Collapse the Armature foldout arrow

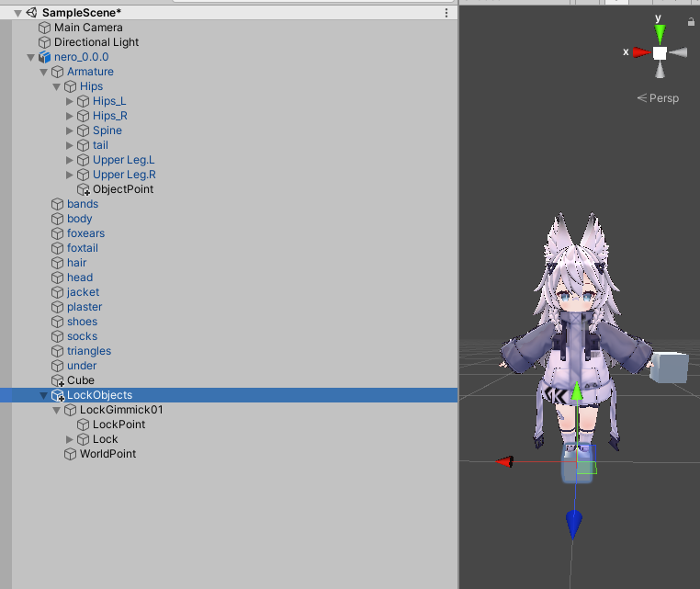coord(44,72)
